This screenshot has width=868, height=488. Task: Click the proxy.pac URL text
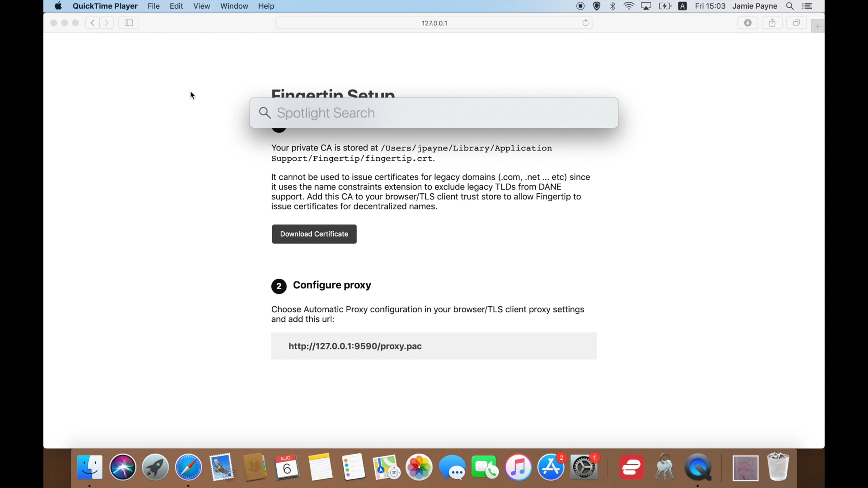click(355, 346)
